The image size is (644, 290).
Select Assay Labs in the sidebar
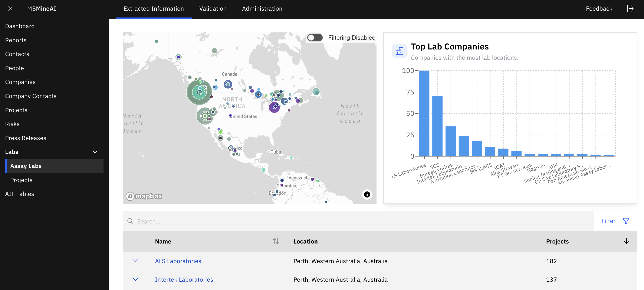pos(26,166)
